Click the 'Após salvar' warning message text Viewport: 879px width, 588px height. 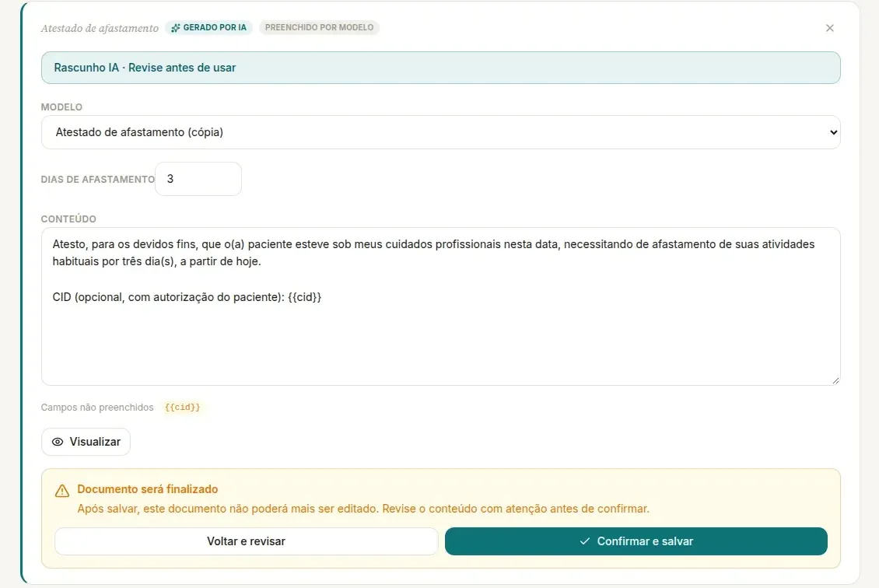[x=363, y=509]
